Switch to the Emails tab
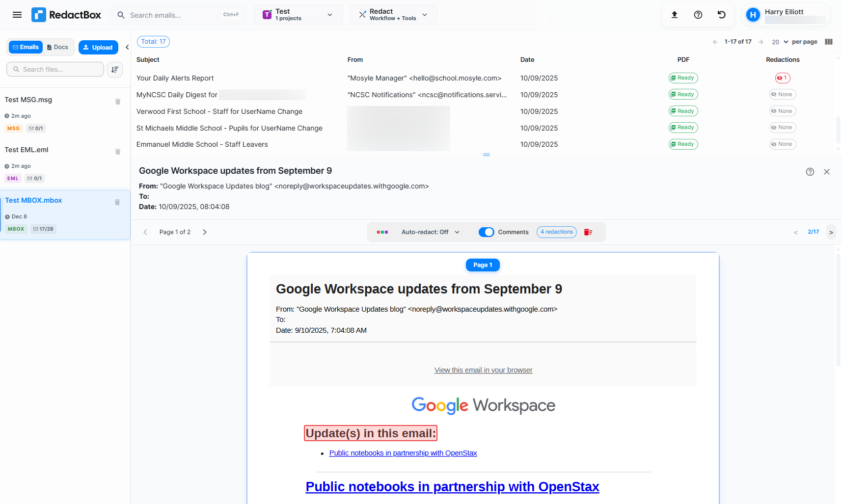 pyautogui.click(x=26, y=47)
